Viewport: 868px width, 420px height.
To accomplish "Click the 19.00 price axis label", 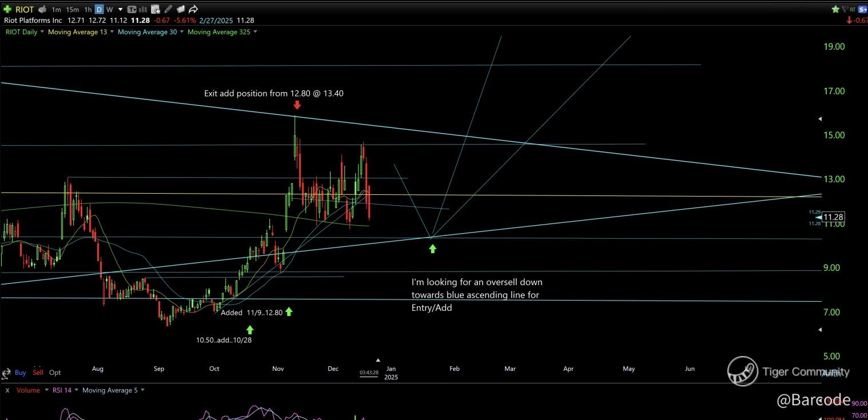I will coord(834,47).
